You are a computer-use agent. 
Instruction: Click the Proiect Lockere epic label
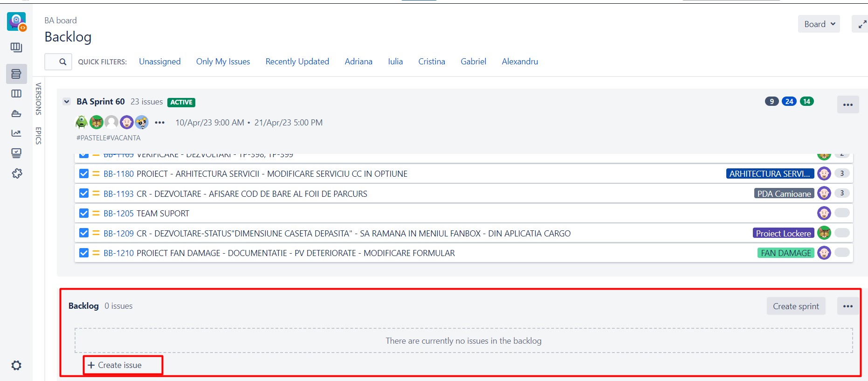[x=784, y=233]
